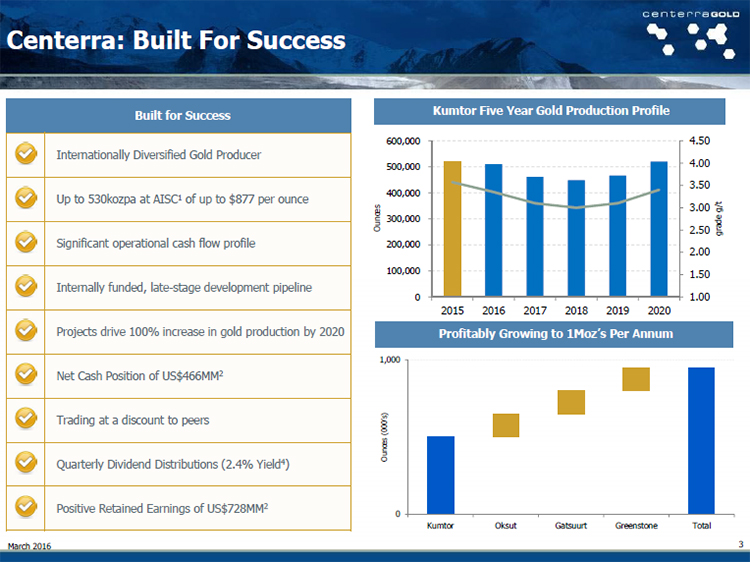Click text Internally funded, late-stage development pipeline
The image size is (750, 562).
(184, 287)
